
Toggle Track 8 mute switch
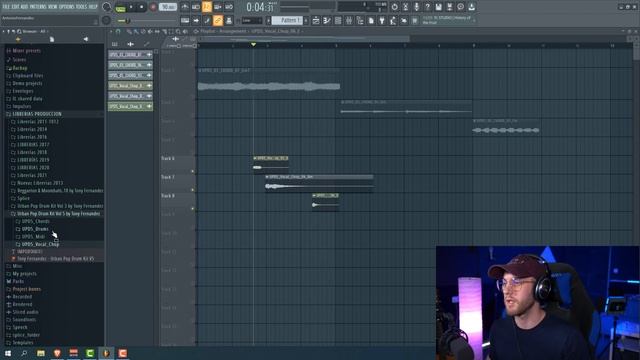click(193, 209)
